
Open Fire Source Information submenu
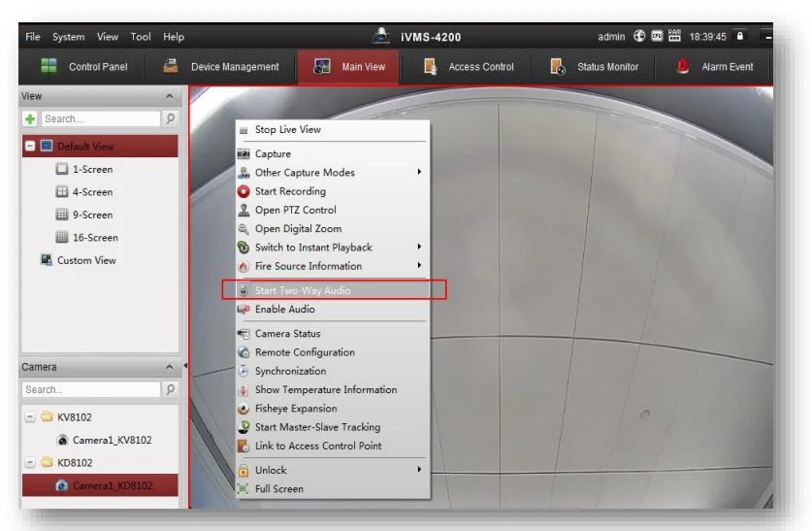333,266
